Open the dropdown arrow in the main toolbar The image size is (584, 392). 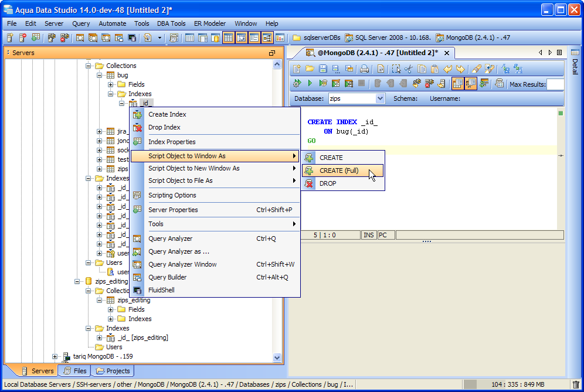click(160, 38)
